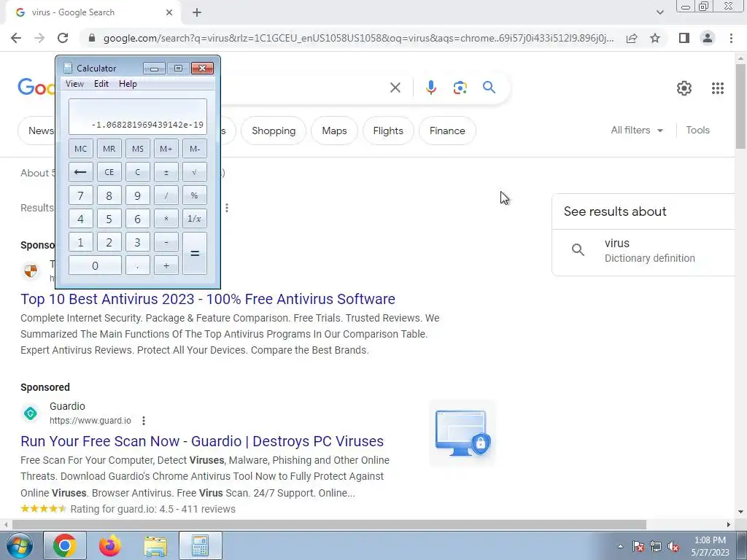Open search Tools options
747x560 pixels.
coord(697,130)
